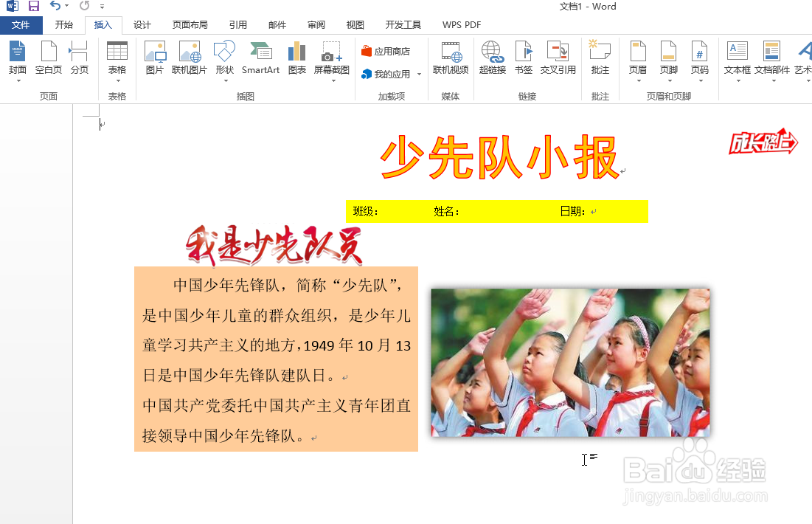
Task: Expand the dropdown arrow under Footer (页脚)
Action: point(670,81)
